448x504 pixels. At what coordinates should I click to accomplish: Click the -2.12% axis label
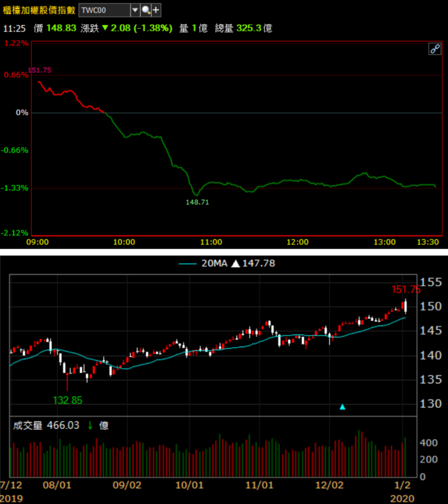(x=15, y=233)
